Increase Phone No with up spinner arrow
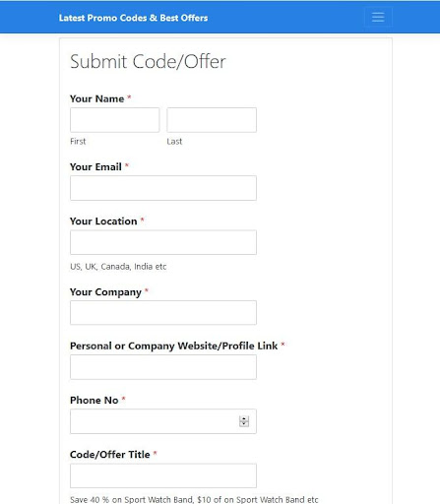Viewport: 440px width, 504px height. click(244, 418)
